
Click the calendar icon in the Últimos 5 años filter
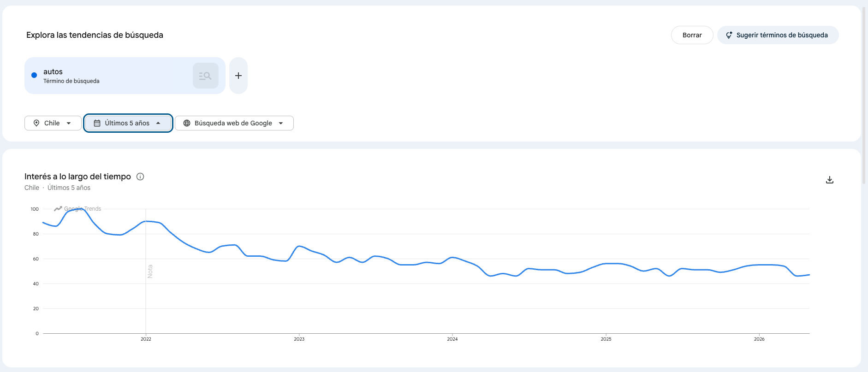click(x=97, y=123)
